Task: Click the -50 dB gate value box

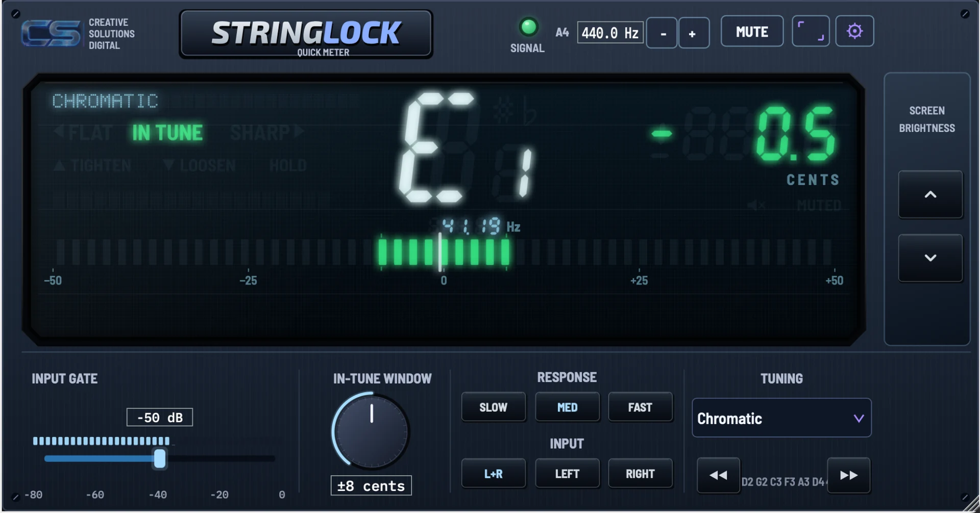Action: (160, 417)
